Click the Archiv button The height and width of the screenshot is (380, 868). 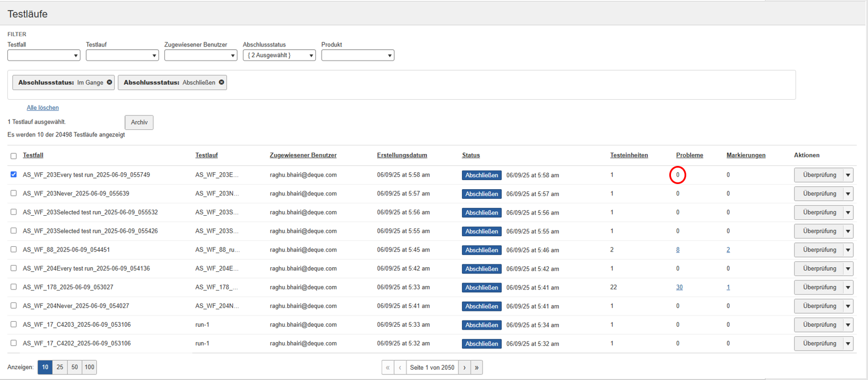(x=139, y=122)
